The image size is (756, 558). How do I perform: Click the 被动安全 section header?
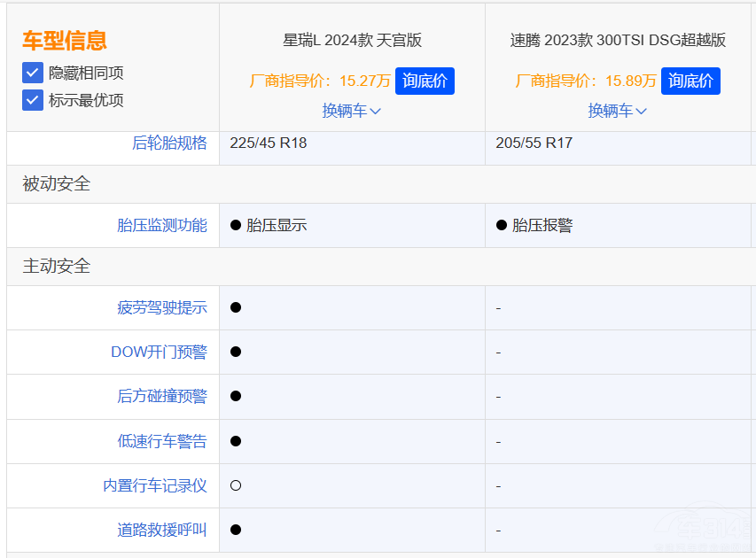tap(57, 184)
